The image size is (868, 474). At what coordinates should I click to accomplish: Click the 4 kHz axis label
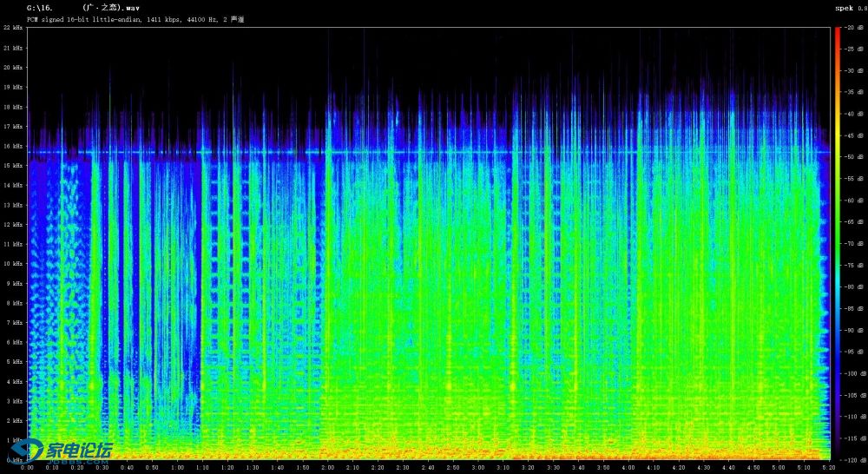pos(14,382)
